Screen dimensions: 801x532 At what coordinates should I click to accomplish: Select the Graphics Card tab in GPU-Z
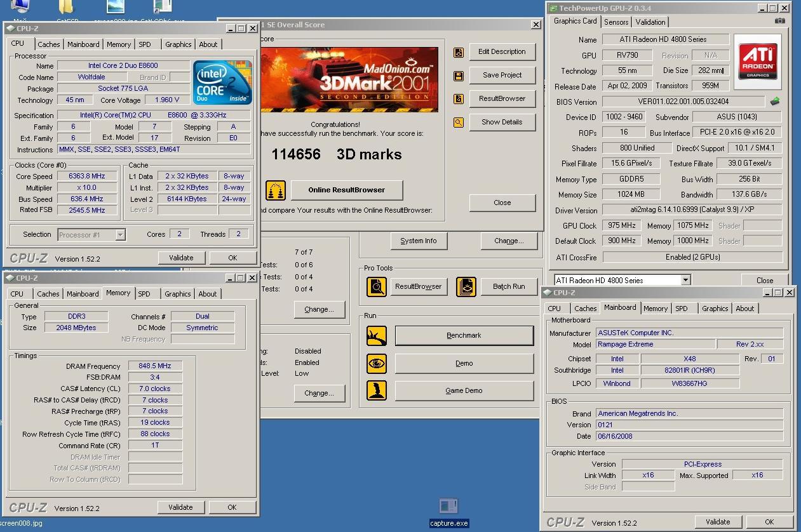(x=576, y=21)
